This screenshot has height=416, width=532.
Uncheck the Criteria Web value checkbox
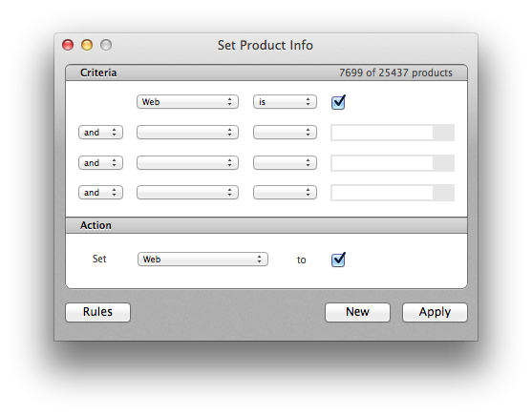338,102
